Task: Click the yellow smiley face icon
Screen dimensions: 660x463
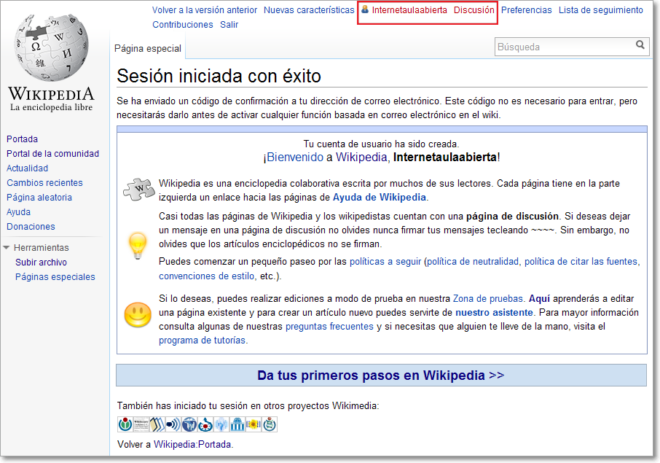Action: (x=138, y=314)
